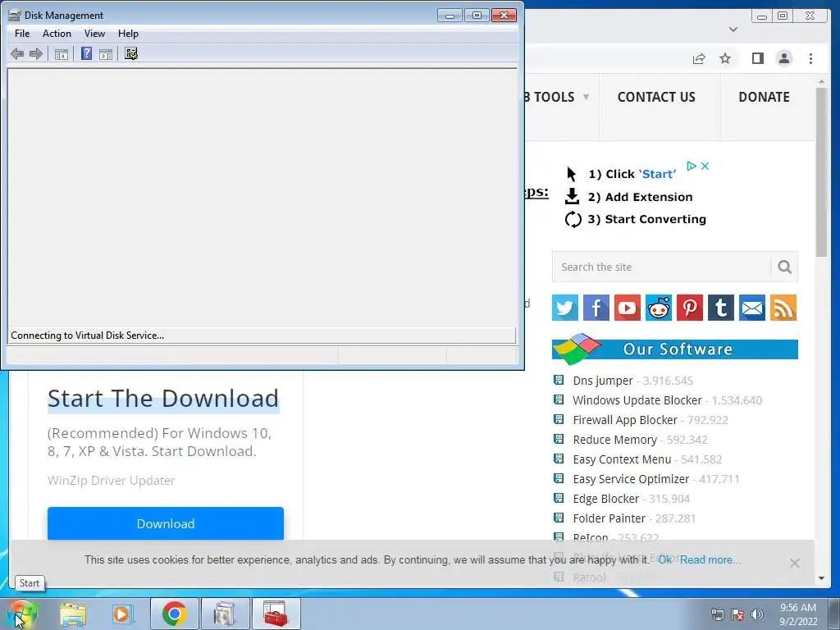The width and height of the screenshot is (840, 630).
Task: Click the 1) Click 'Start' ad text
Action: click(x=632, y=174)
